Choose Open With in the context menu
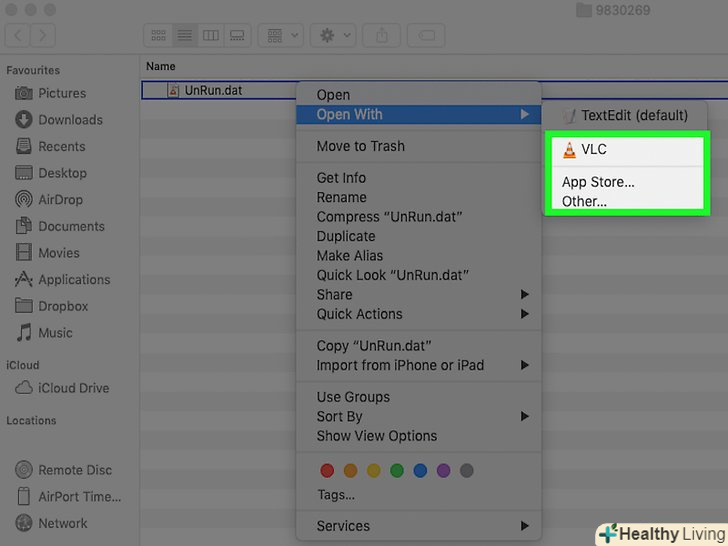 419,114
